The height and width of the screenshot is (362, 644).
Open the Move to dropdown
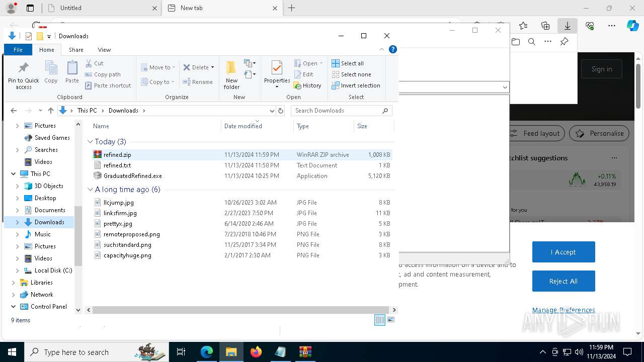click(x=158, y=67)
